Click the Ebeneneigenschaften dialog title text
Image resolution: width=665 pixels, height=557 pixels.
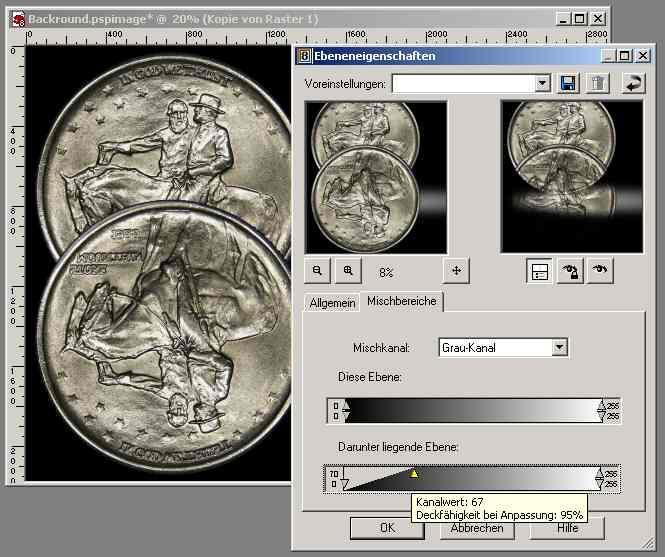[x=374, y=56]
